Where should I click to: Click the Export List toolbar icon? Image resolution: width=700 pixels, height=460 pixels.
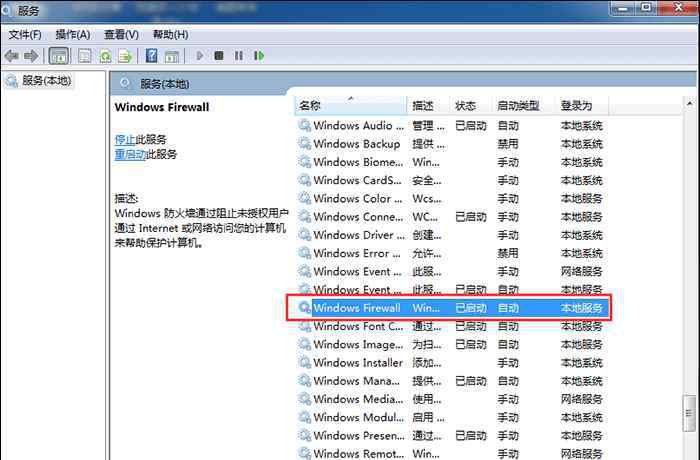[x=125, y=56]
